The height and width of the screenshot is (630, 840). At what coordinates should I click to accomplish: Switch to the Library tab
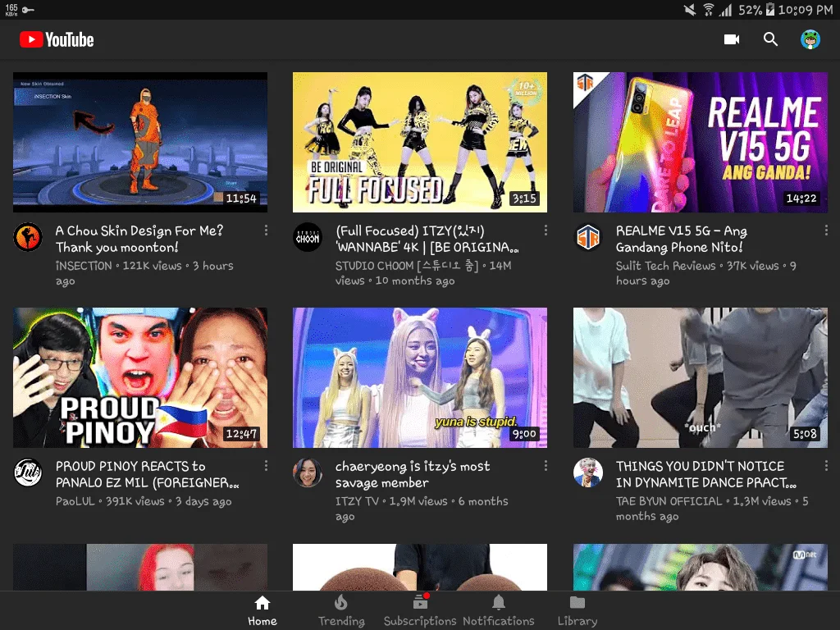pyautogui.click(x=577, y=610)
